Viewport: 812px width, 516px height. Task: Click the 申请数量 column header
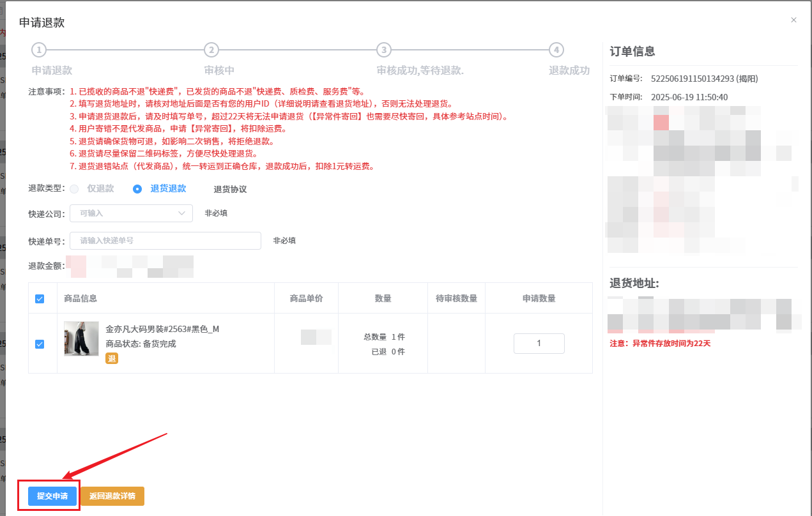(539, 299)
